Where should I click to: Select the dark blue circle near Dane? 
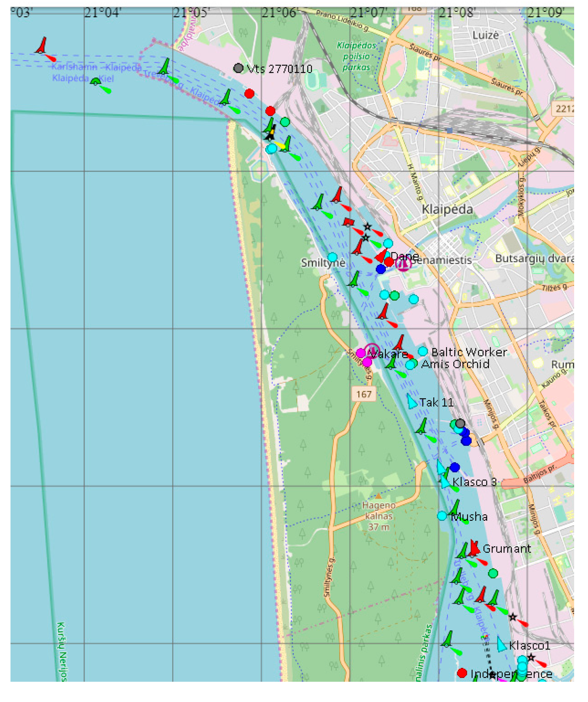tap(381, 269)
